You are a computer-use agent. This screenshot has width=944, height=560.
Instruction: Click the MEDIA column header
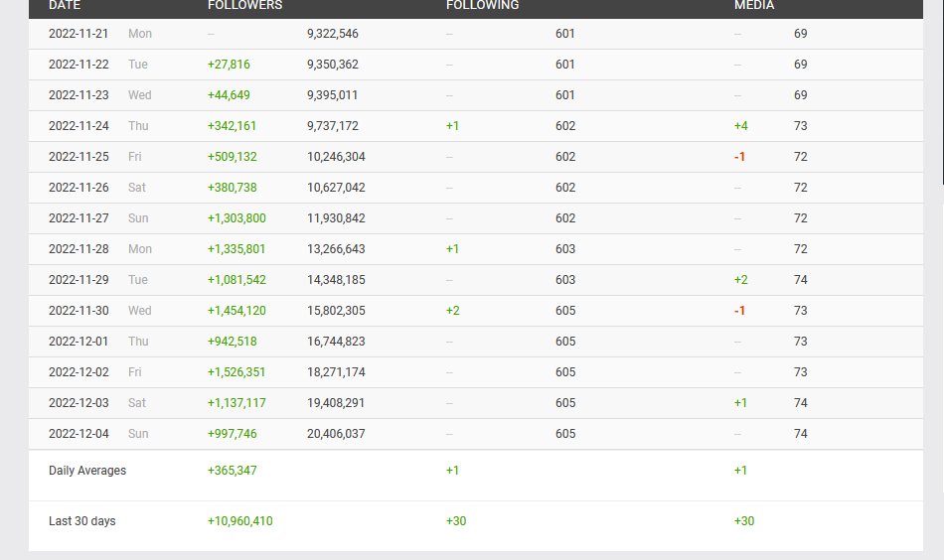click(754, 5)
